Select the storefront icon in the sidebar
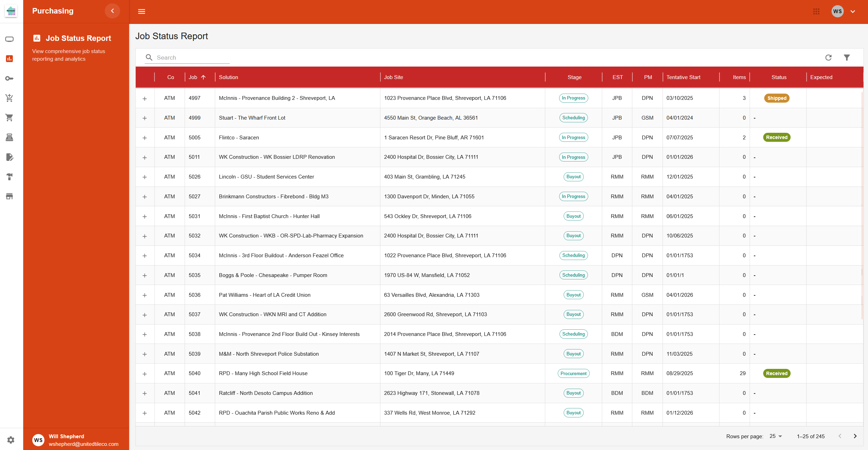Viewport: 868px width, 450px height. click(9, 196)
